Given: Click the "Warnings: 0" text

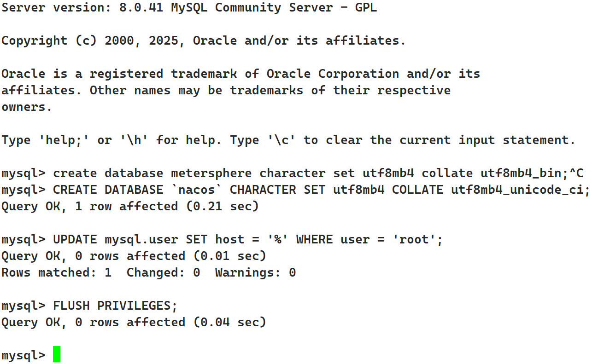Looking at the screenshot, I should 255,272.
